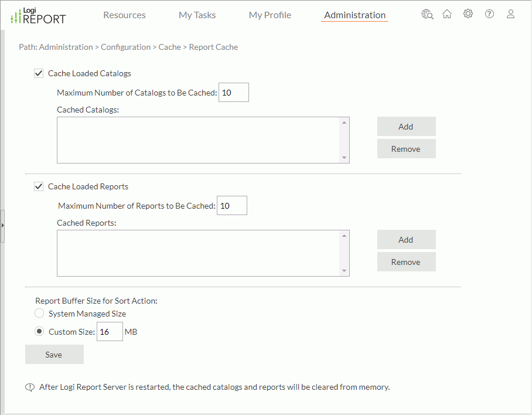Screen dimensions: 532x415
Task: Select the System Managed Size radio button
Action: coord(39,313)
